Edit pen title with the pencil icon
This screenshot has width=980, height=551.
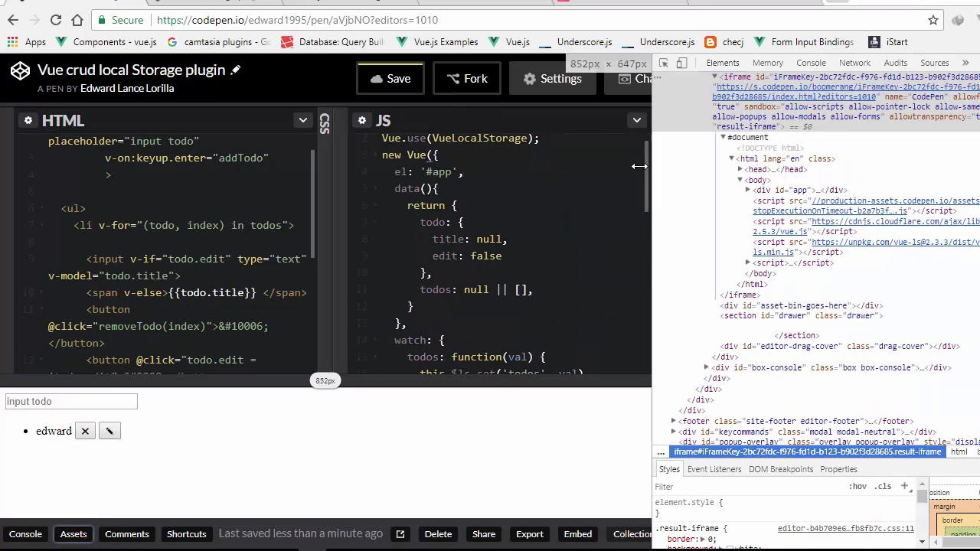[x=236, y=70]
